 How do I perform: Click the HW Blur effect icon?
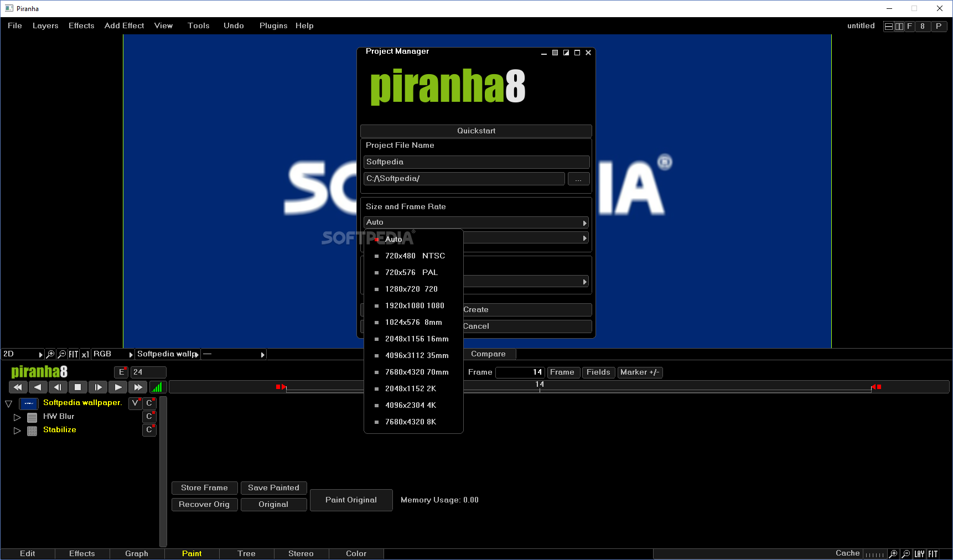pyautogui.click(x=32, y=417)
